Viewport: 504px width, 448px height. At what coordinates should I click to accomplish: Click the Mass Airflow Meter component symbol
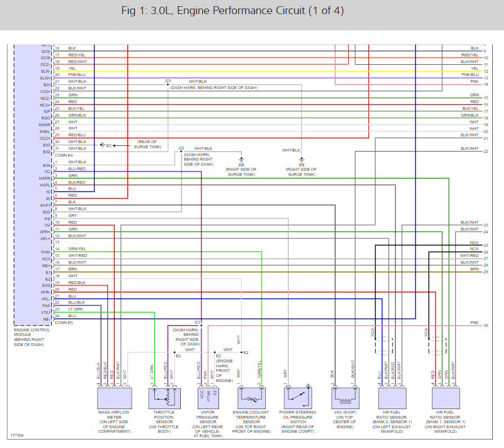(x=114, y=398)
